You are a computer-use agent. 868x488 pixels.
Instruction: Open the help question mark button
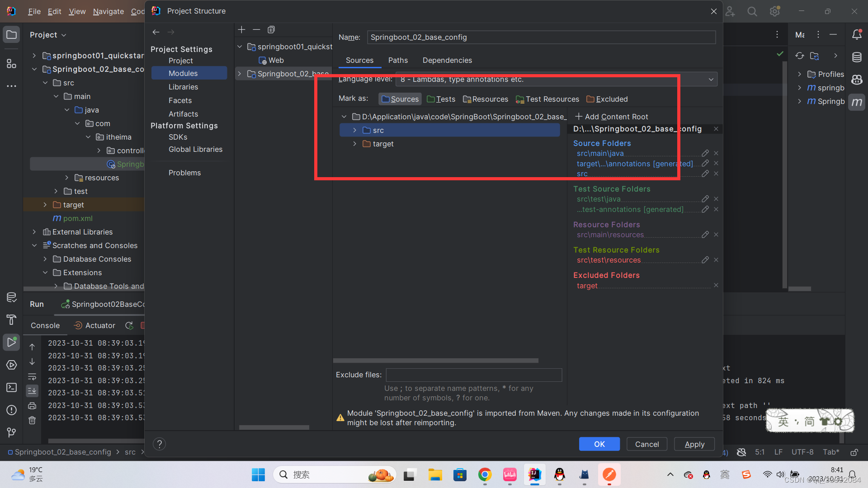point(159,444)
